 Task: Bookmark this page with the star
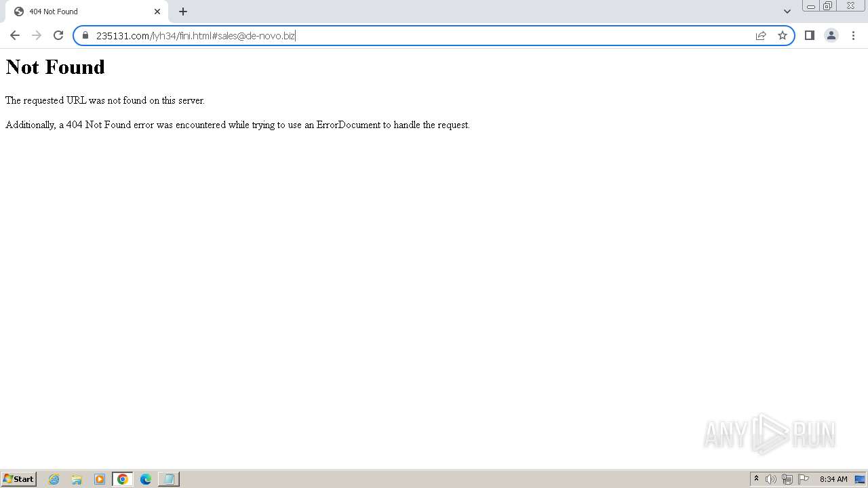[783, 35]
